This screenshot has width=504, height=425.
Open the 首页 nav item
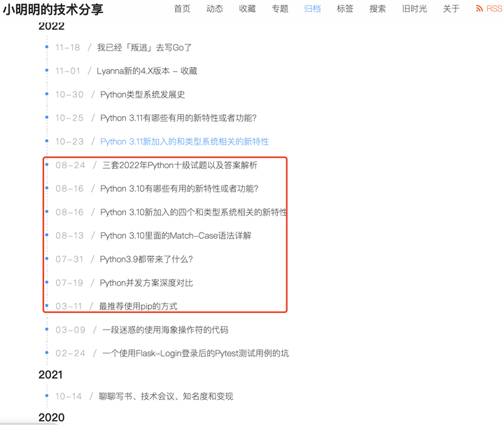pos(182,8)
